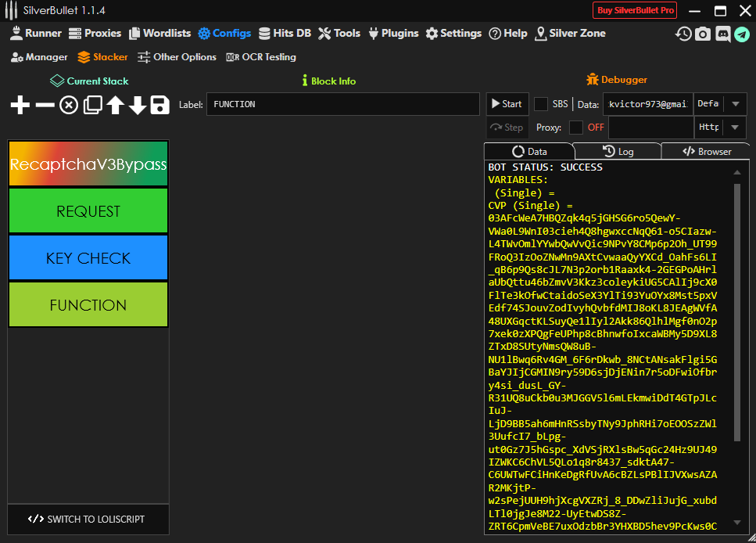756x543 pixels.
Task: Click the Label text field
Action: tap(342, 104)
